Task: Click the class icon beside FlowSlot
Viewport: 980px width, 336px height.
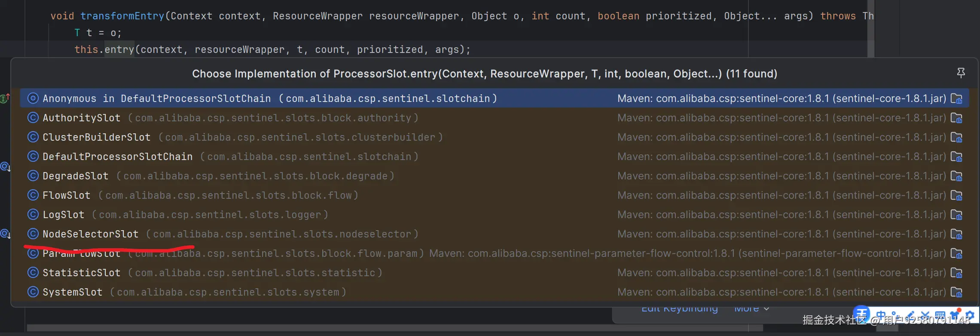Action: (33, 195)
